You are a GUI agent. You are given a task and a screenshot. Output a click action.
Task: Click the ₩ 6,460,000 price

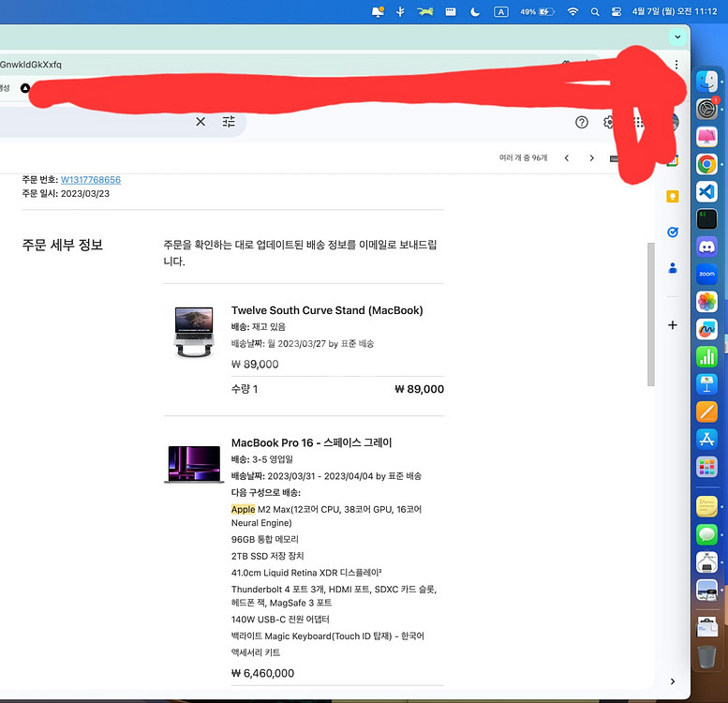pos(262,673)
